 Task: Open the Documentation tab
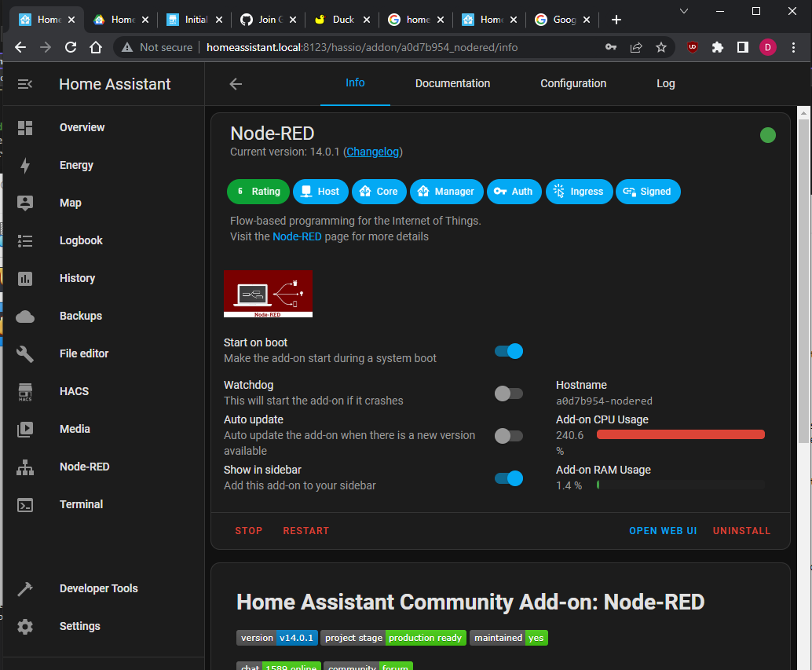452,83
